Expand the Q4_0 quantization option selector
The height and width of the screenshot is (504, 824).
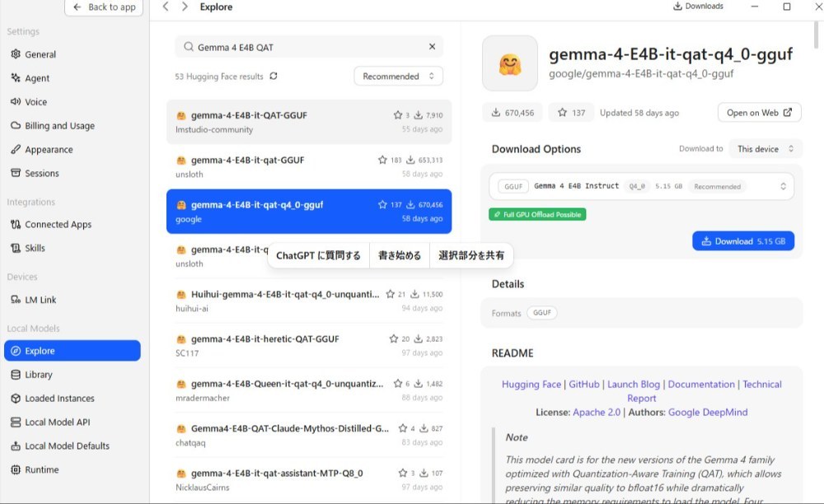pos(641,186)
